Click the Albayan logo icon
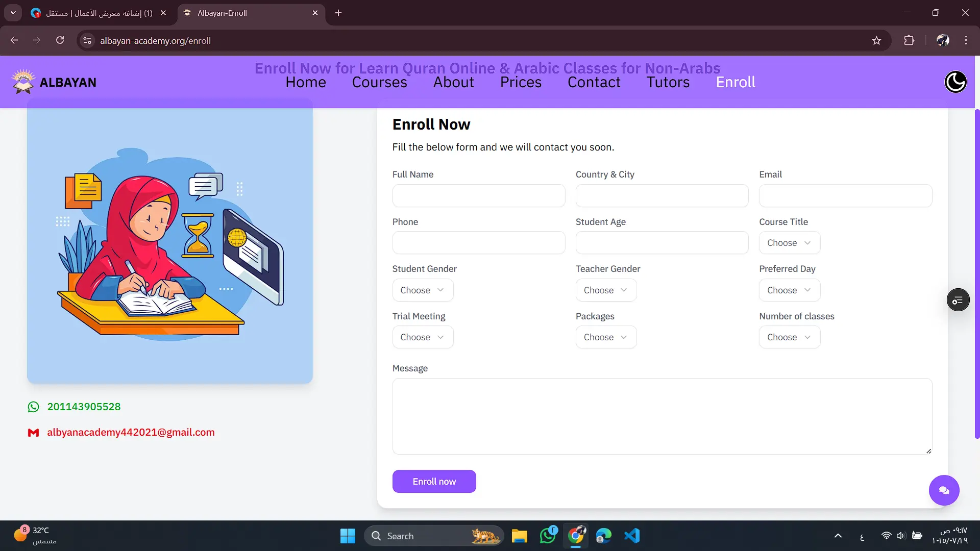The width and height of the screenshot is (980, 551). [x=23, y=82]
